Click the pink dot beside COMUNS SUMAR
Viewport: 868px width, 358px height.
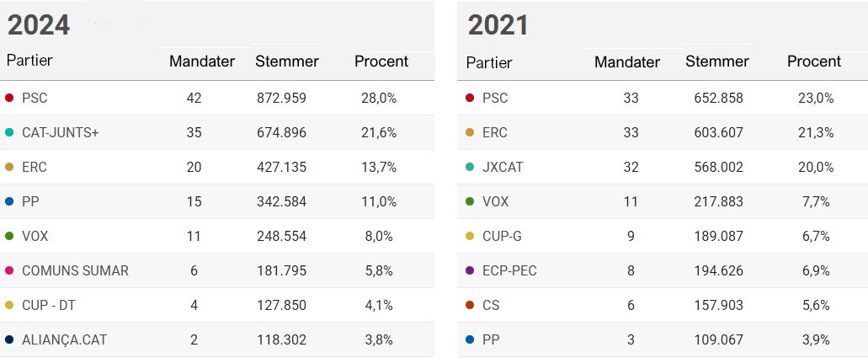[x=9, y=271]
